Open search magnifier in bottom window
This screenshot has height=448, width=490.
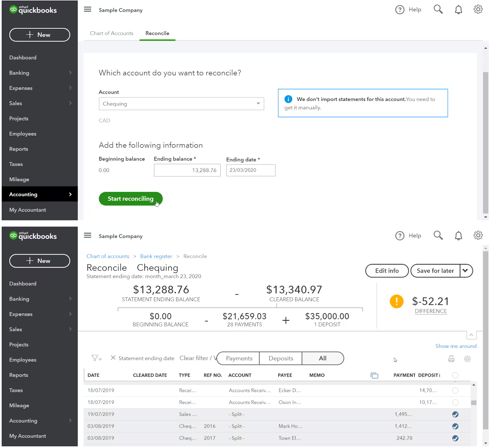click(438, 235)
